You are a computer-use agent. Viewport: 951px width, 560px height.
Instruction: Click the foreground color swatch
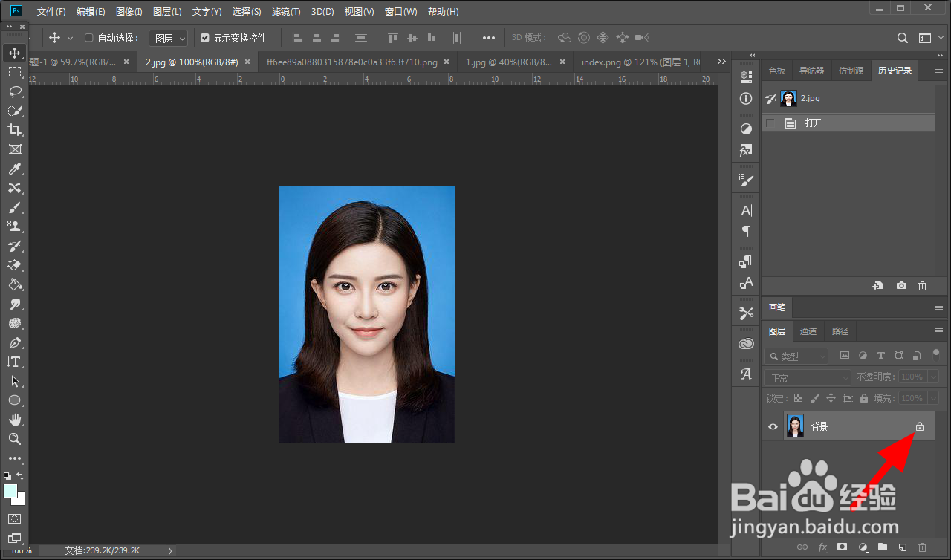pyautogui.click(x=10, y=492)
